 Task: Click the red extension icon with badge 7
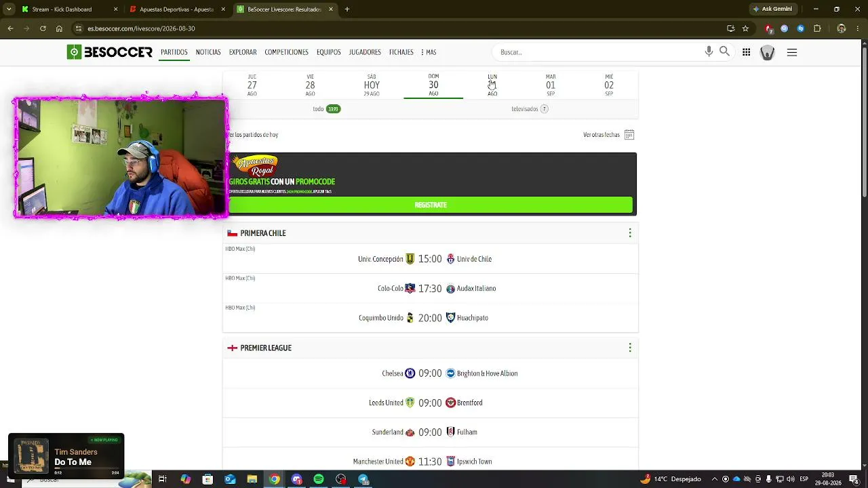pos(769,28)
